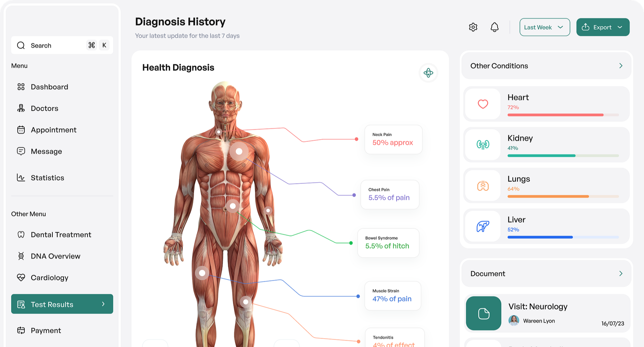Screen dimensions: 644x347
Task: Click the Wareen Lyon name
Action: (539, 321)
